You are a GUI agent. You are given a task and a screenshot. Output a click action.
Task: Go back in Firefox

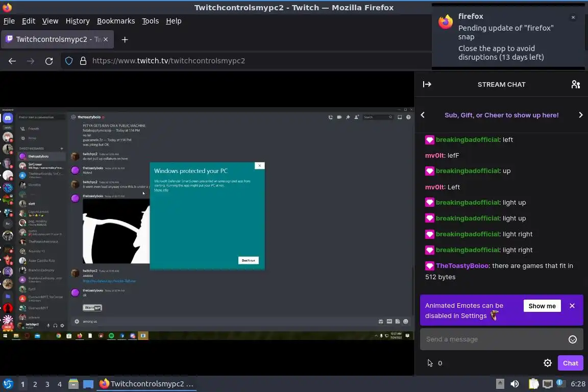[12, 61]
